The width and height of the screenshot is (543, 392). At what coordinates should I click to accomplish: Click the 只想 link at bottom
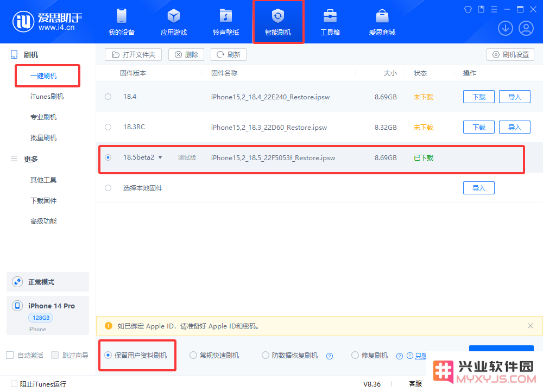[x=420, y=356]
